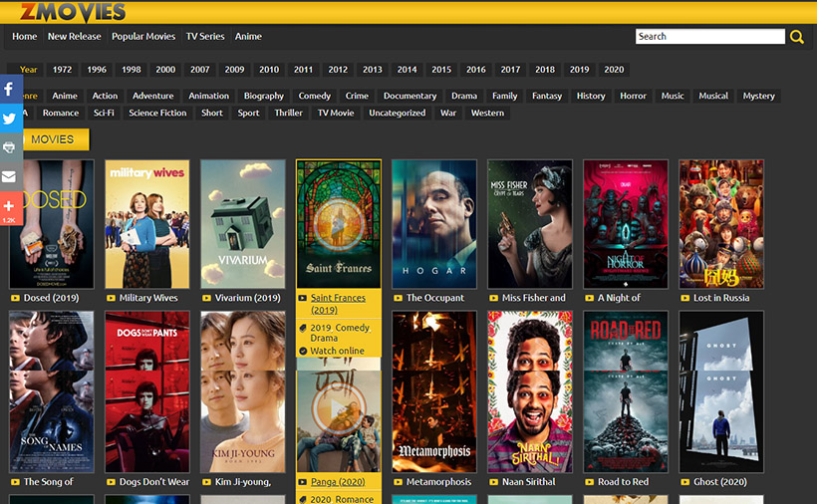817x504 pixels.
Task: Open the Dogs Don't Wear Pants poster
Action: (147, 391)
